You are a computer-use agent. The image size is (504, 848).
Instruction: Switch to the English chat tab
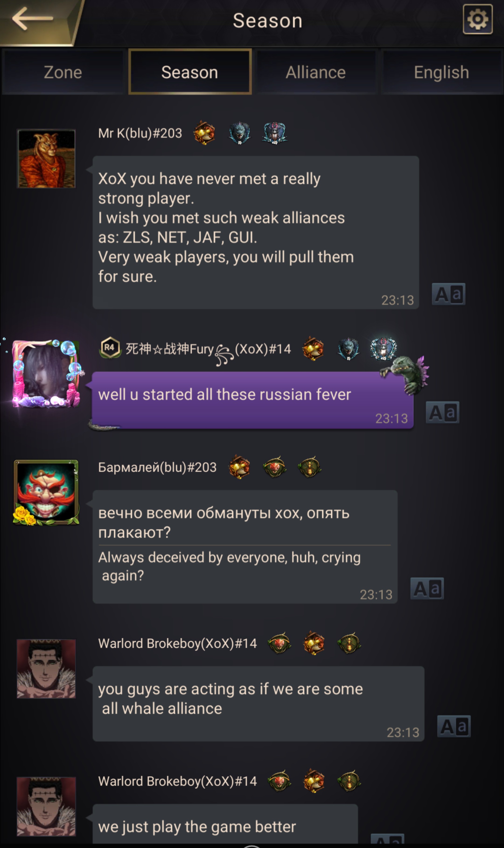[x=441, y=72]
